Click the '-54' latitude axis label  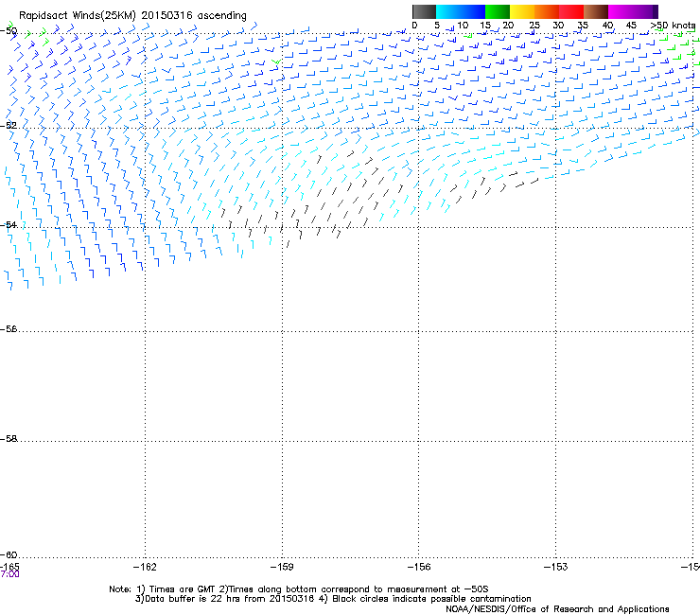point(9,224)
